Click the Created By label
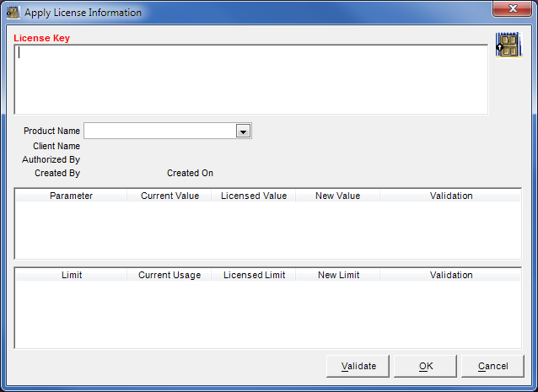 click(x=57, y=173)
